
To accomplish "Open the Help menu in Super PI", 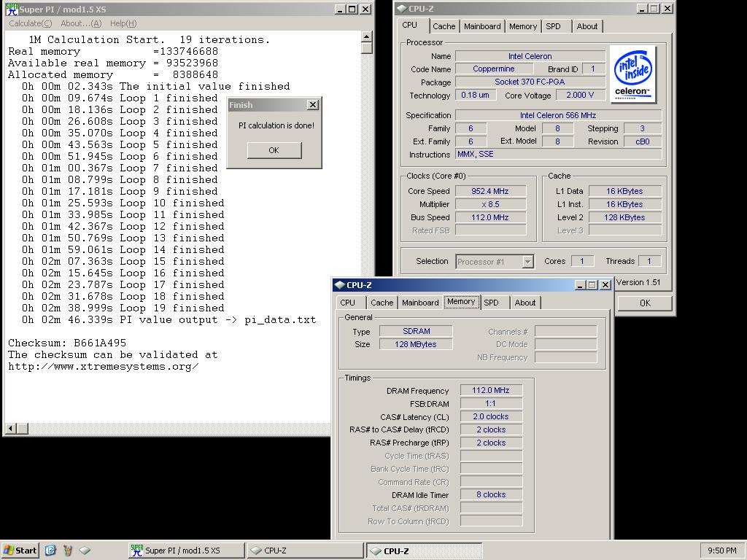I will tap(123, 23).
